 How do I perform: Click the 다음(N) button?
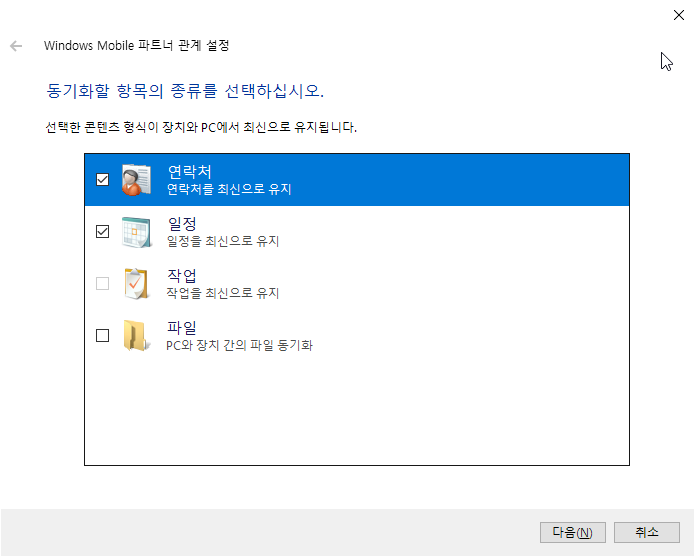573,532
